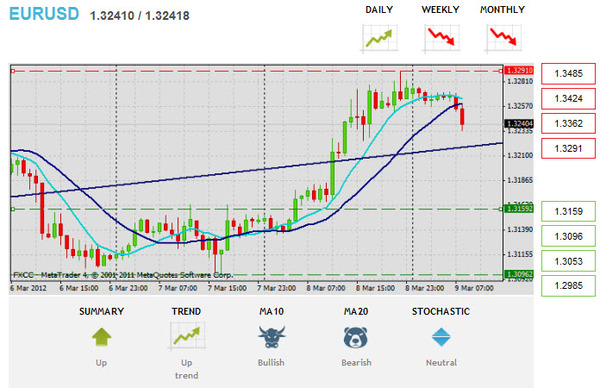The height and width of the screenshot is (388, 600).
Task: Click the 6 Mar 23:00 time label
Action: 128,288
